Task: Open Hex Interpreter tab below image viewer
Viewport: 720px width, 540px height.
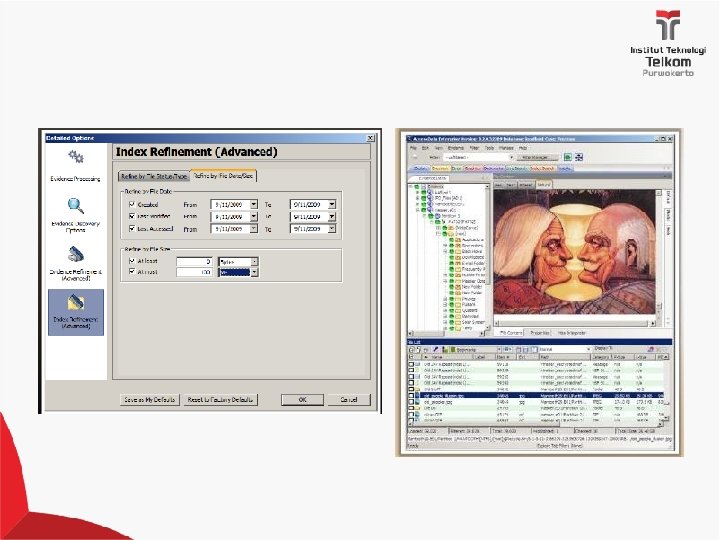Action: pos(571,333)
